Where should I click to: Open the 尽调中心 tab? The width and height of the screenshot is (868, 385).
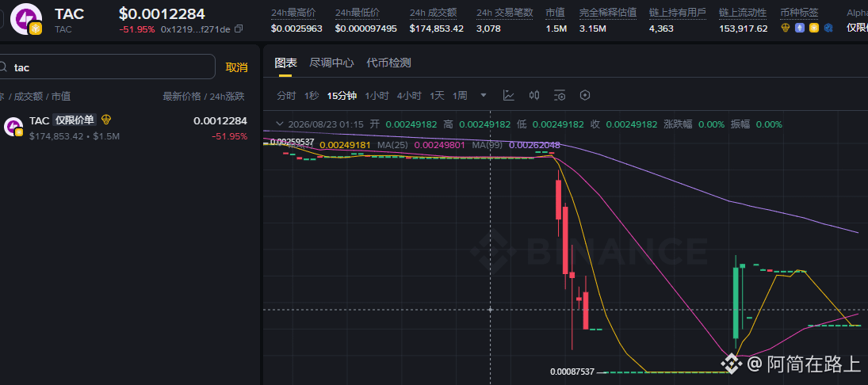coord(331,63)
